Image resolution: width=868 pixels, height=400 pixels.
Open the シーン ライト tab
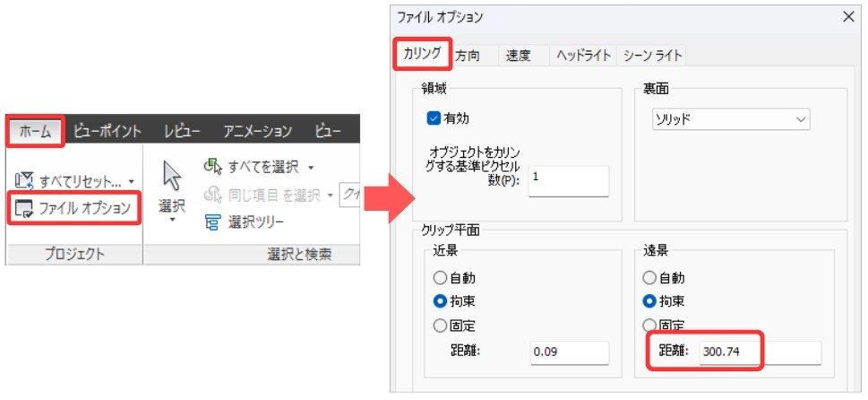(652, 56)
